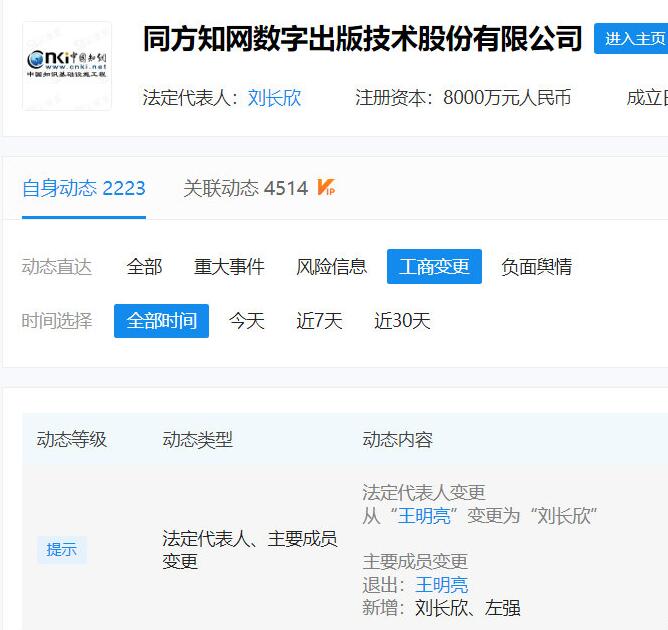Filter by 重大事件
The image size is (668, 630).
(229, 267)
